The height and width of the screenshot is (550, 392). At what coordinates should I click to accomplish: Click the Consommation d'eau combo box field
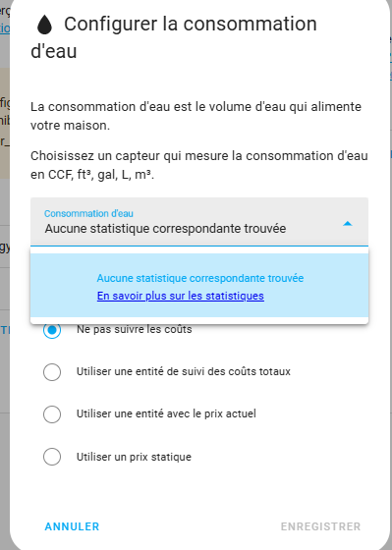(x=199, y=221)
